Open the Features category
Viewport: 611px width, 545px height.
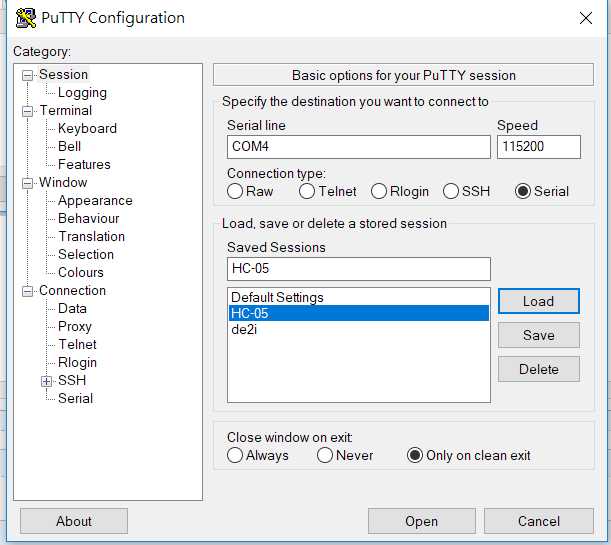(x=84, y=164)
